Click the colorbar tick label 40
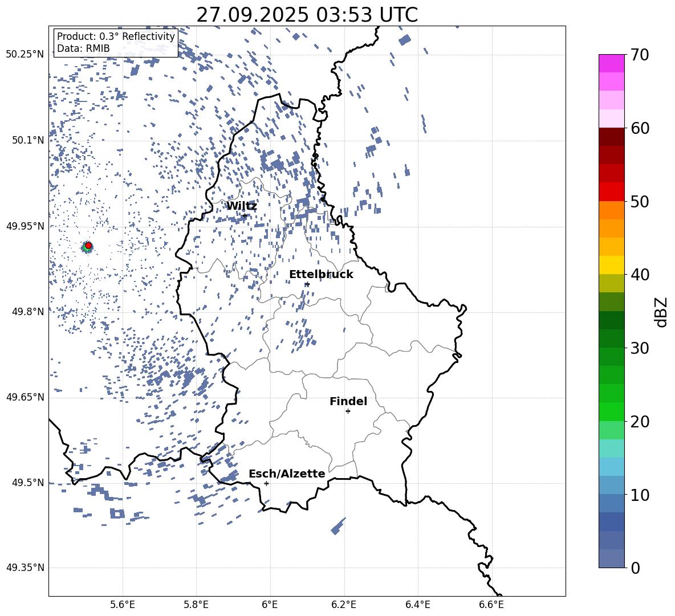The image size is (675, 616). pos(640,275)
